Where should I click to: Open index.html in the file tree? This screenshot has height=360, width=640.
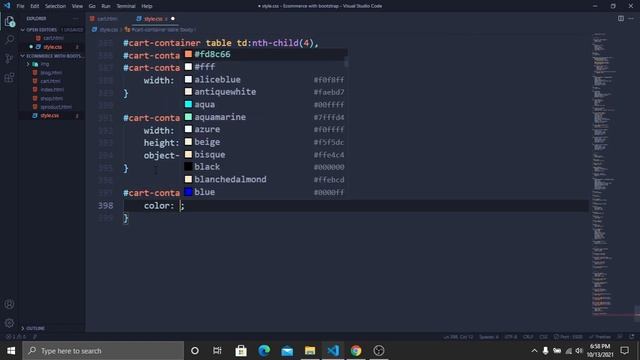(52, 90)
